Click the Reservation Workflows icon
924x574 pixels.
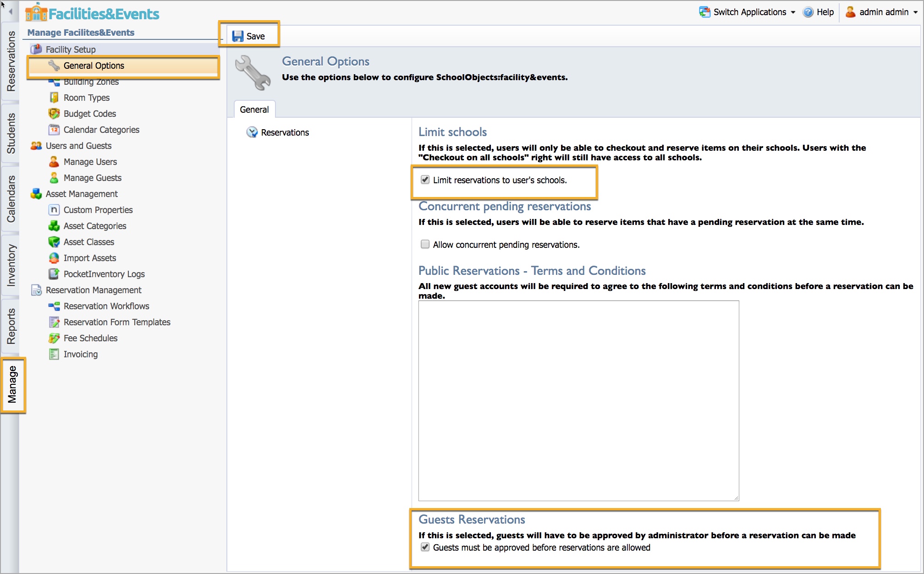54,306
